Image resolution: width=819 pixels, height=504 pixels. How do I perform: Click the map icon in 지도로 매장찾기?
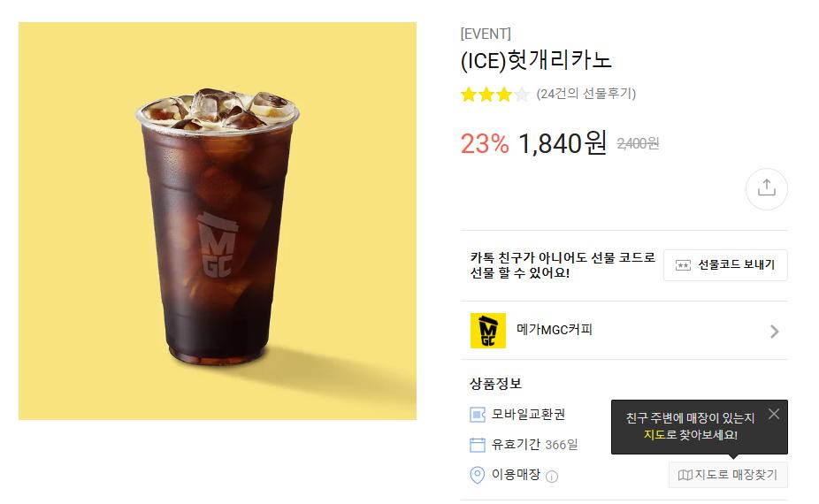(x=685, y=475)
